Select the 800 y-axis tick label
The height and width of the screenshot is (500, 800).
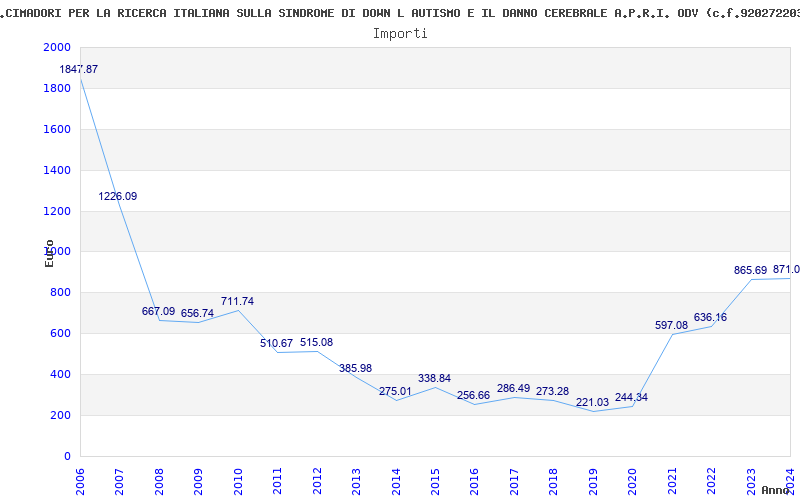click(x=61, y=292)
